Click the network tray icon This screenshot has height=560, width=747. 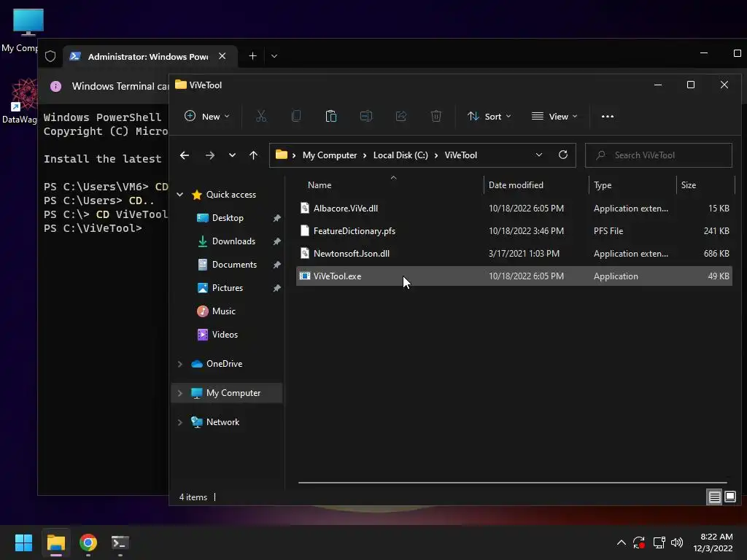coord(659,542)
